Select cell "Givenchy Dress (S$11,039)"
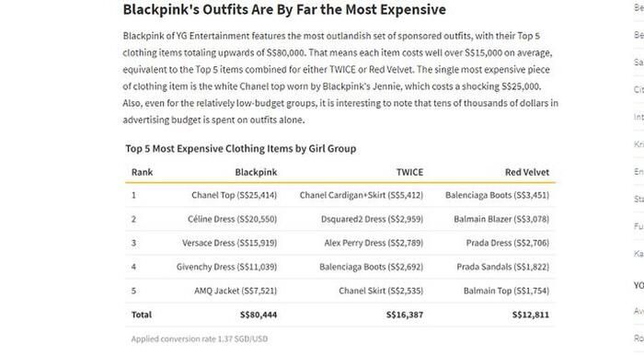 tap(226, 267)
